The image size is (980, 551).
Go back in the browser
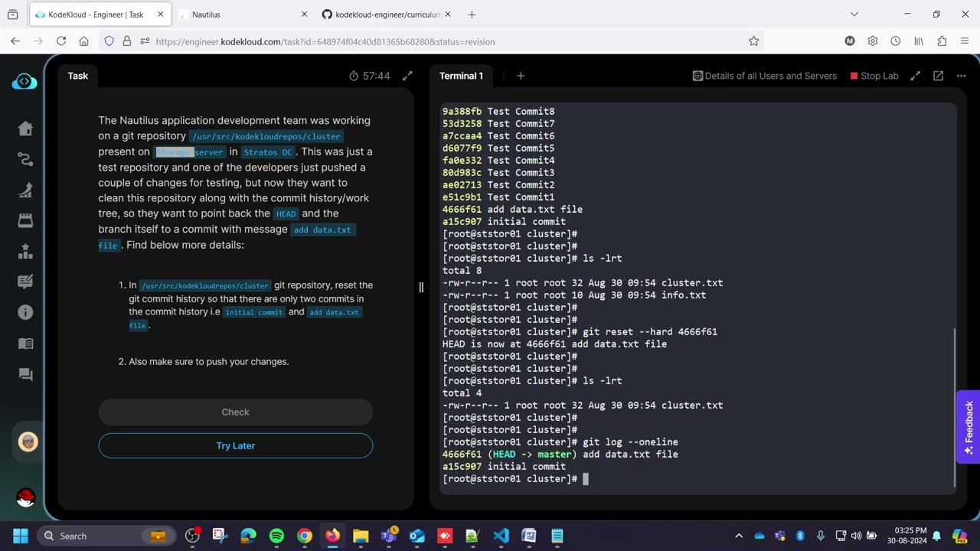click(x=15, y=41)
